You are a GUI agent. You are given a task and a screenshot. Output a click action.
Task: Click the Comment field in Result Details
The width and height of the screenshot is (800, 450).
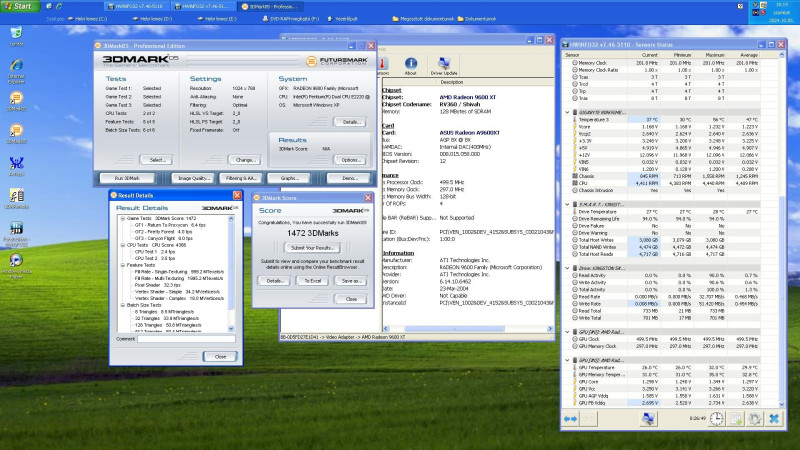click(x=186, y=339)
